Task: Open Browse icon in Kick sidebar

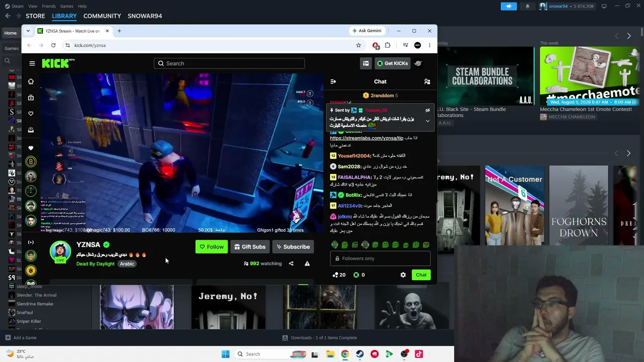Action: coord(31,98)
